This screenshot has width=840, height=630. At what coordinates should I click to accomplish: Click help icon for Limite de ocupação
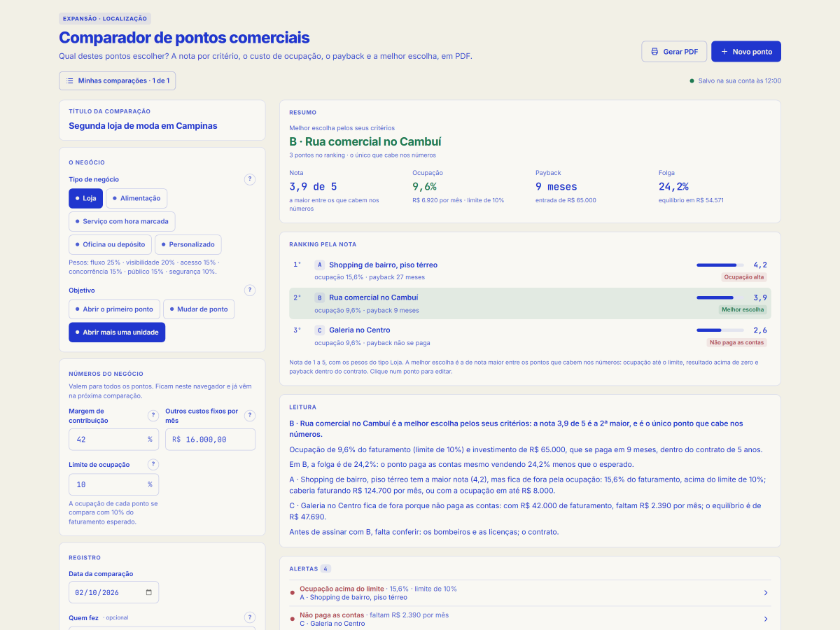click(153, 464)
